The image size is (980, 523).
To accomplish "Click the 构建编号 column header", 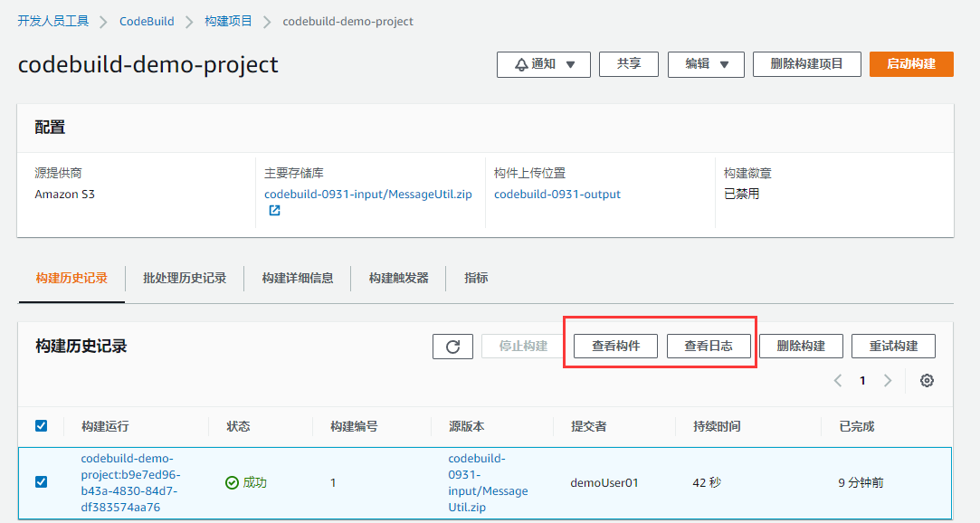I will tap(354, 426).
